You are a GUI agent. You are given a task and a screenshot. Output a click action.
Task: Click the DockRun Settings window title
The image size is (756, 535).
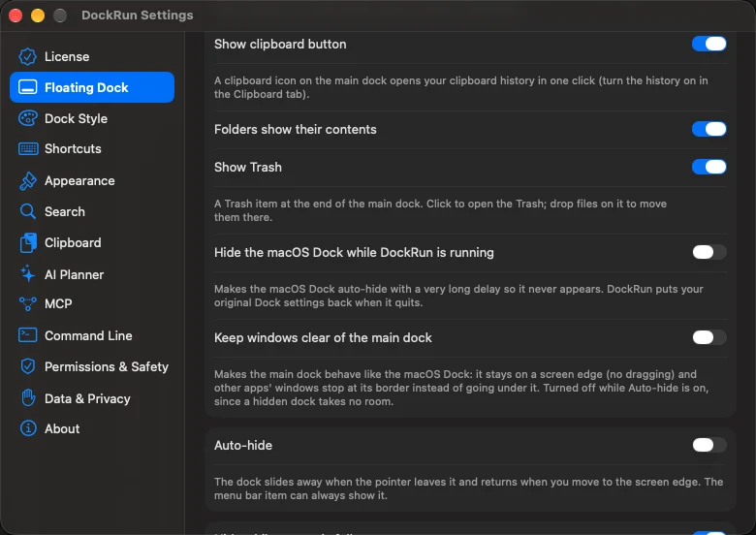click(x=138, y=16)
